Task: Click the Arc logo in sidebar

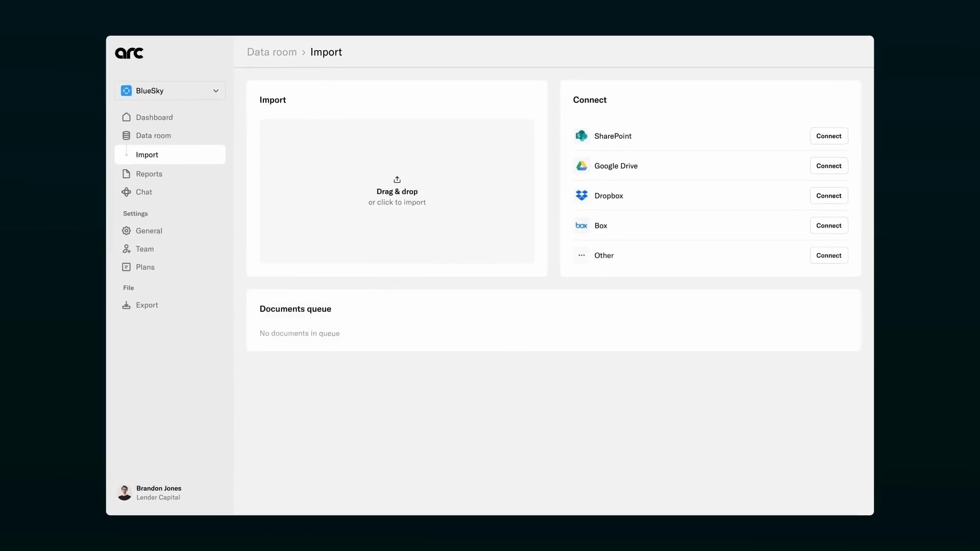Action: pyautogui.click(x=129, y=53)
